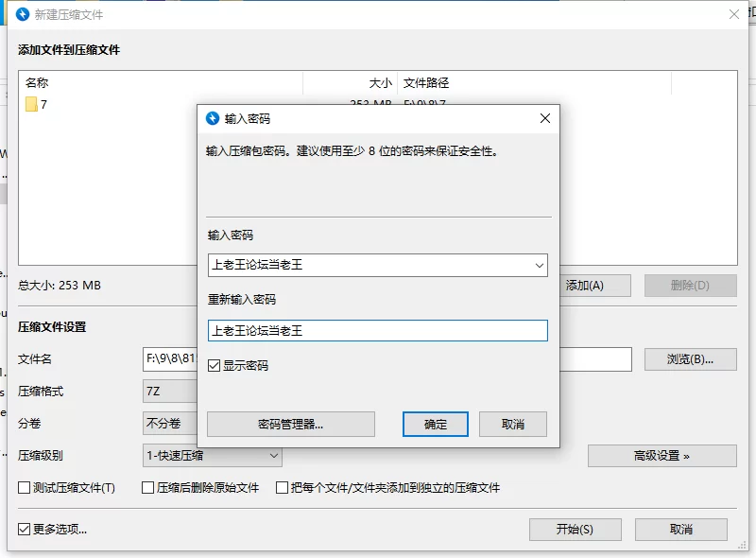
Task: Click 开始(S) to start compression
Action: (576, 530)
